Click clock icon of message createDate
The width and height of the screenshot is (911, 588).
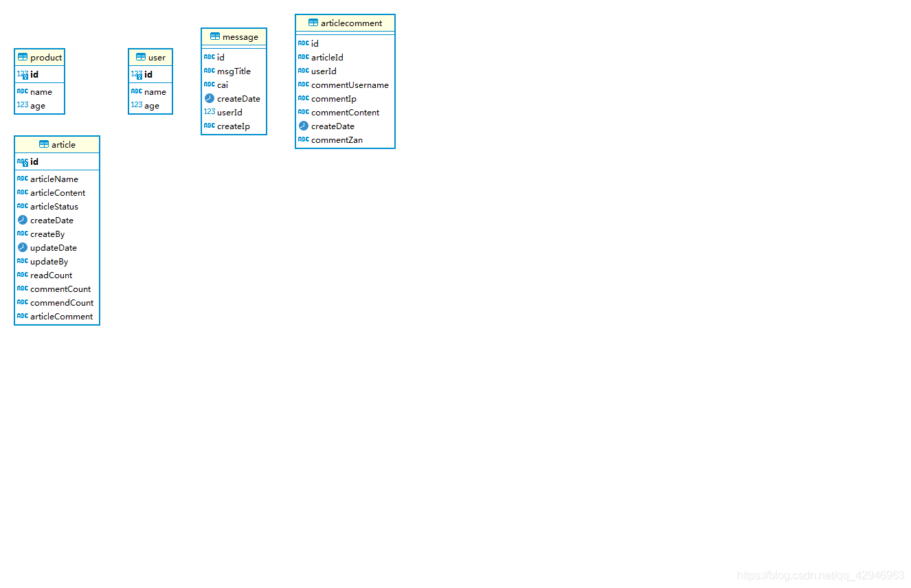click(210, 98)
